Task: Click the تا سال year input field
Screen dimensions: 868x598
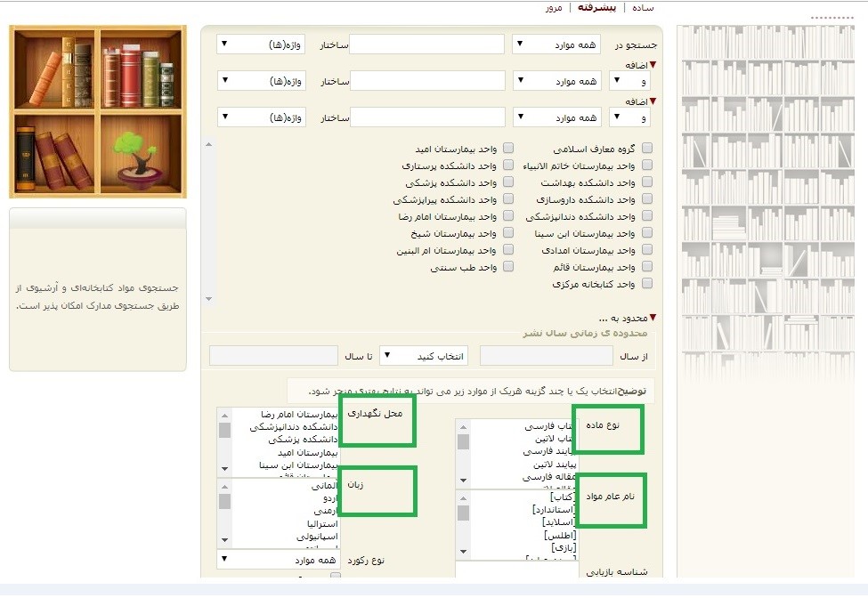Action: 273,356
